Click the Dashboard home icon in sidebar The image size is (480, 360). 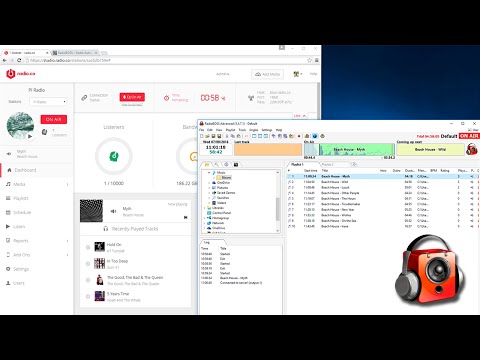9,170
